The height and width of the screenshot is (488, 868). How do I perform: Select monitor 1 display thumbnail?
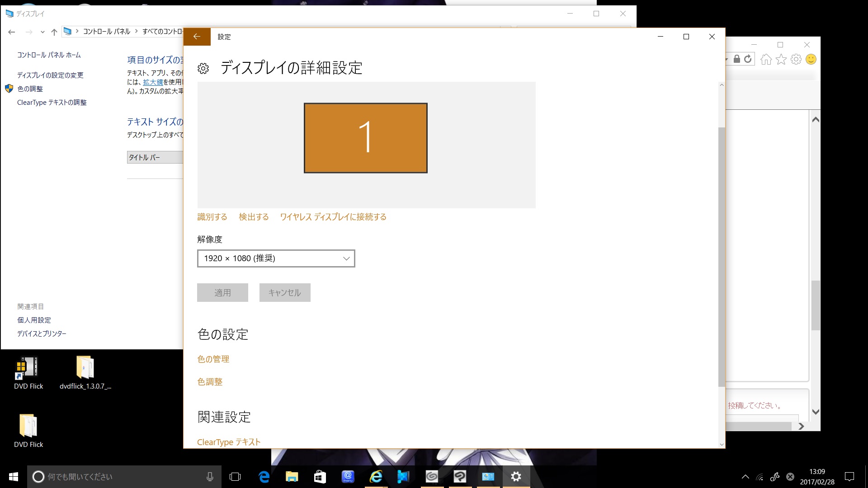365,138
